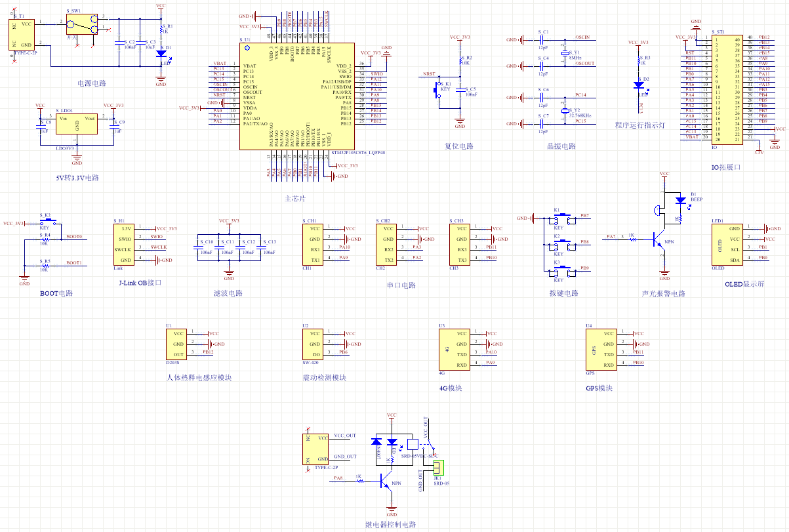Click the relay coil symbol SRD-05VDC-SL-C
Screen dimensions: 789x532
pyautogui.click(x=413, y=443)
